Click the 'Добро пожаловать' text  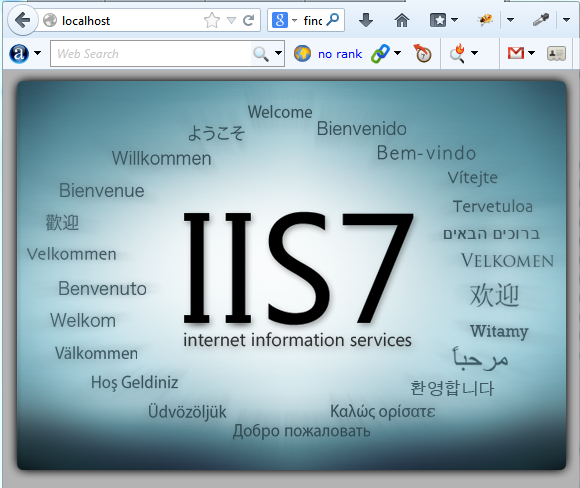(301, 431)
